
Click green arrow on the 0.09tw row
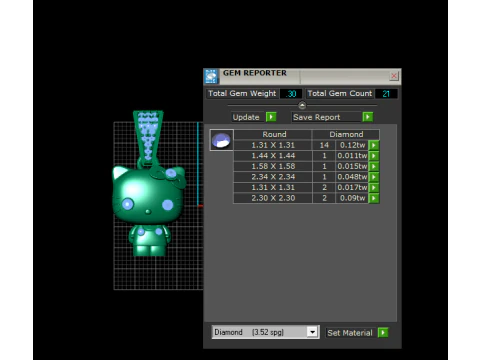[x=374, y=198]
